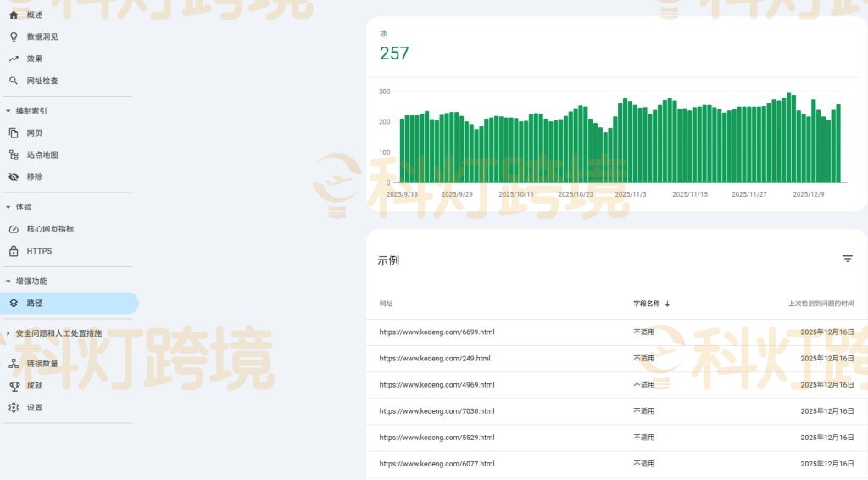Select the highlighted 路径 menu item

point(70,304)
